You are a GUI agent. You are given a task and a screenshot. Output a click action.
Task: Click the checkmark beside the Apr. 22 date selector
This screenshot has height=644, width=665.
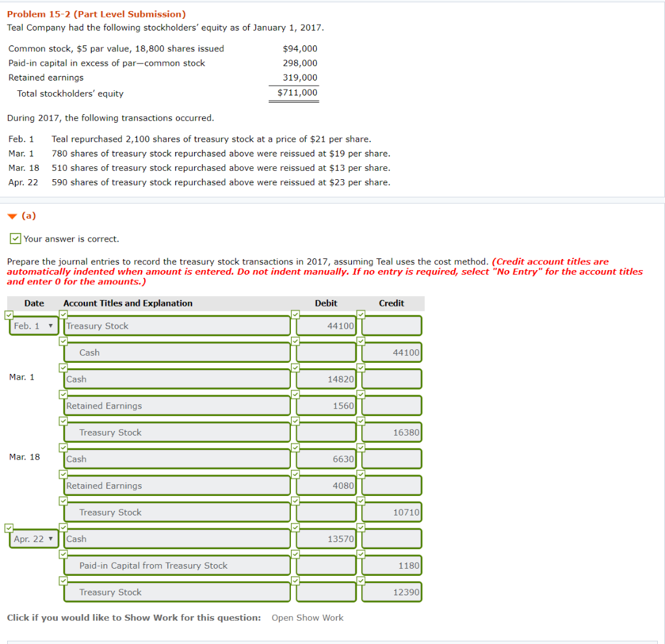[8, 527]
